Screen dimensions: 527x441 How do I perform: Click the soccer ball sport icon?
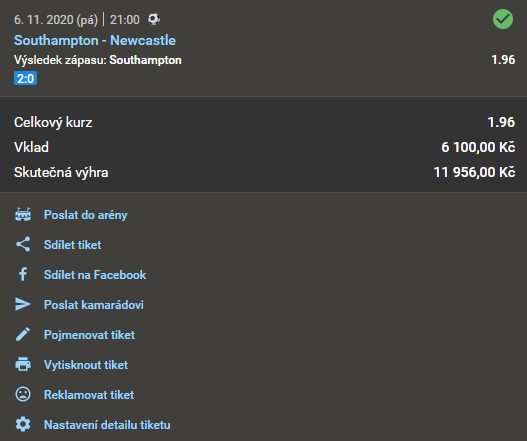[154, 19]
